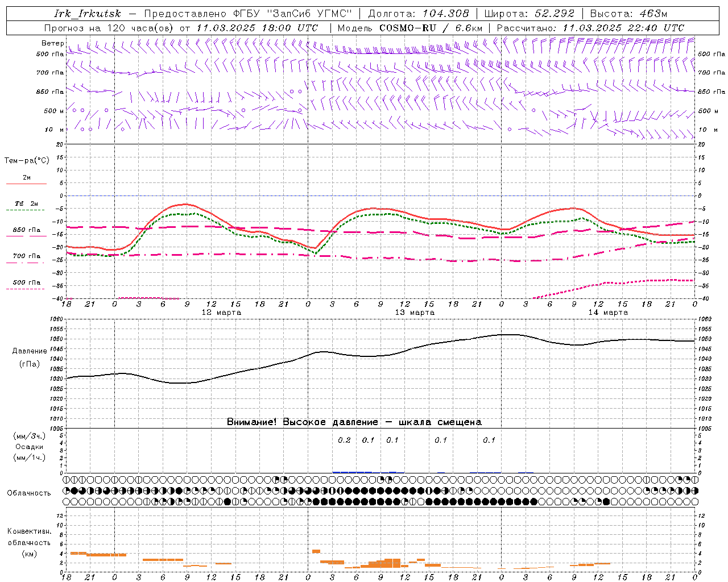This screenshot has height=582, width=728.
Task: Click the forecast start time 11.03.2025 18:00 UTC
Action: [257, 28]
